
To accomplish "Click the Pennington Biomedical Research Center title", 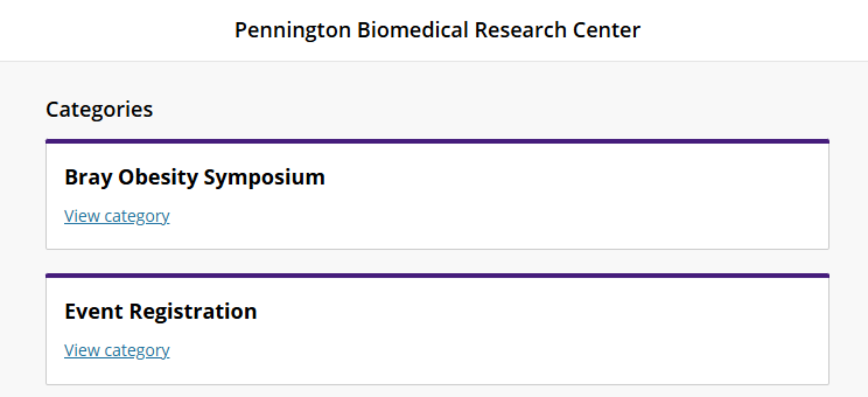I will 437,30.
